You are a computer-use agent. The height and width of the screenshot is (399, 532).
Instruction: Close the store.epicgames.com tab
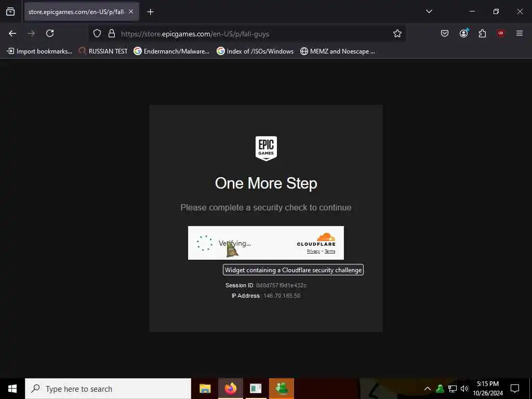coord(131,11)
